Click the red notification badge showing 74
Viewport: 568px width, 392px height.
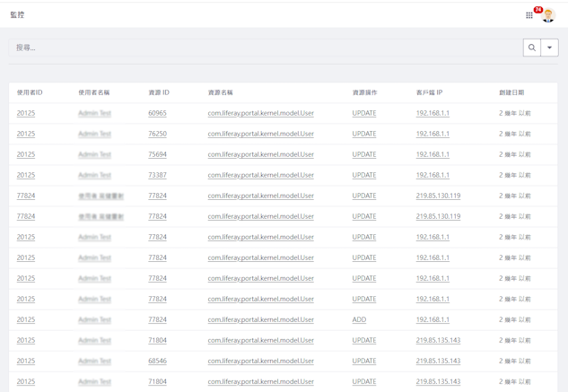(537, 10)
